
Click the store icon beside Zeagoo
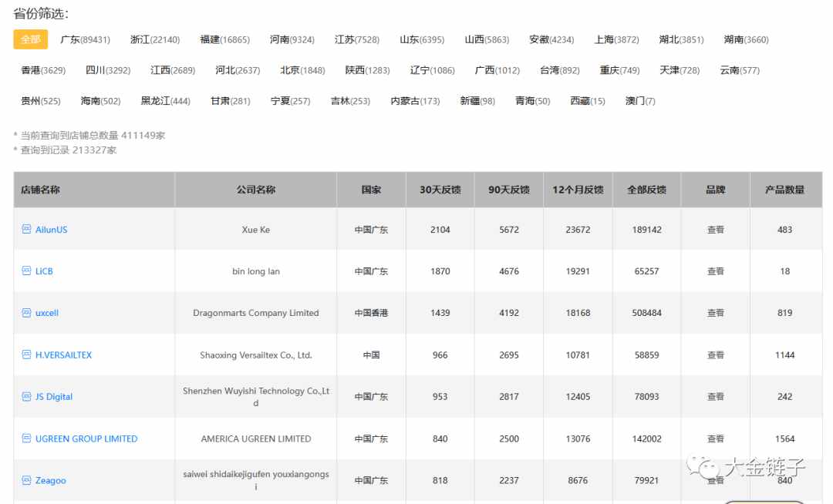pos(26,480)
